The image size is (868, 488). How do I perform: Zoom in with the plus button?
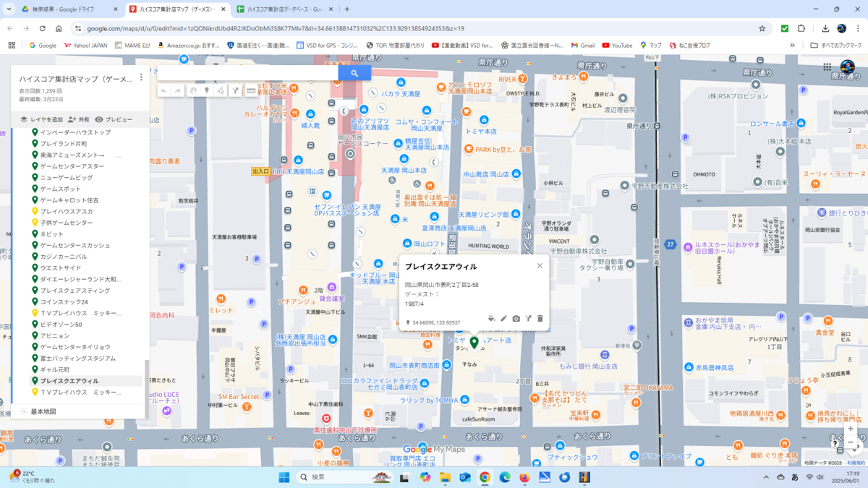click(851, 429)
